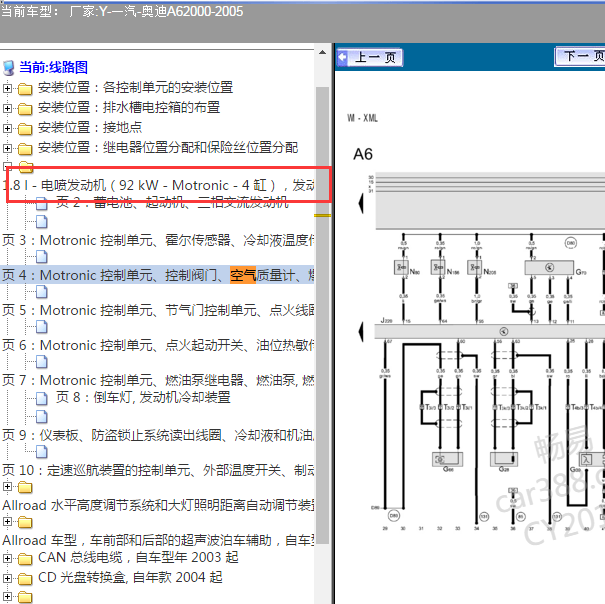The image size is (605, 604).
Task: Click page icon above 页 10 row
Action: coord(42,452)
